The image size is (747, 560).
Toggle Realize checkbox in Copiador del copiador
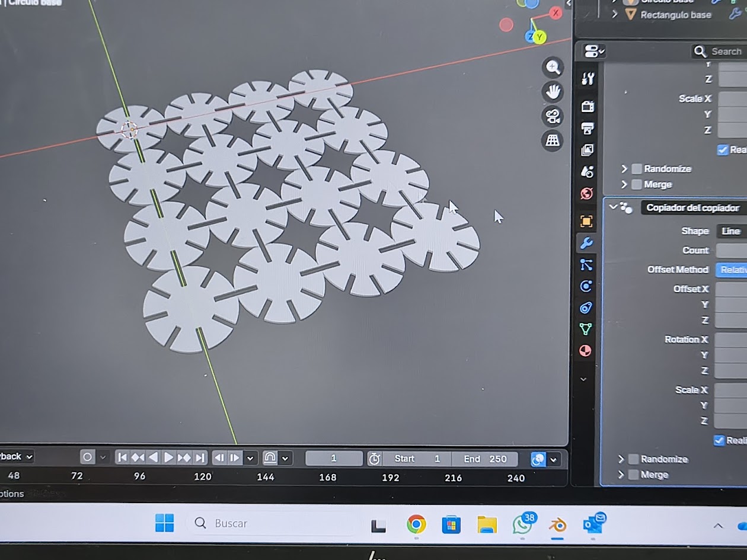tap(719, 440)
